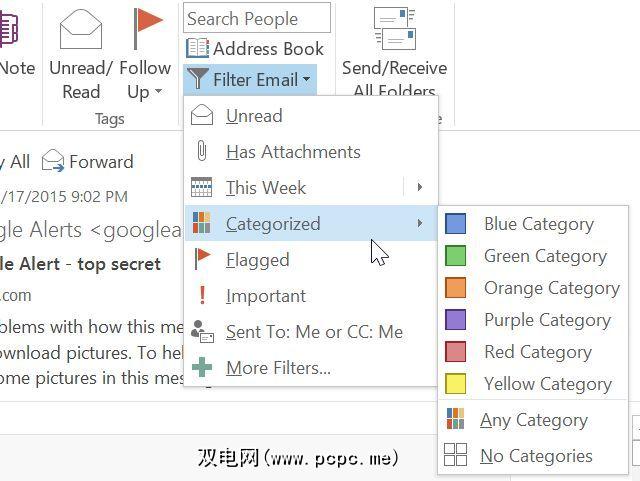Choose Sent To: Me or CC: Me

[x=314, y=332]
